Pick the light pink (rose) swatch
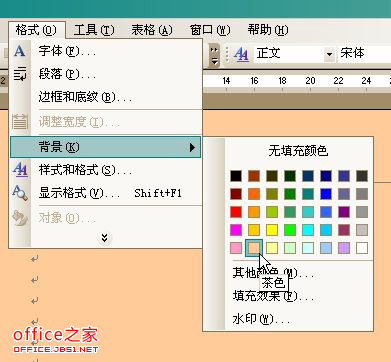The height and width of the screenshot is (362, 391). tap(236, 248)
